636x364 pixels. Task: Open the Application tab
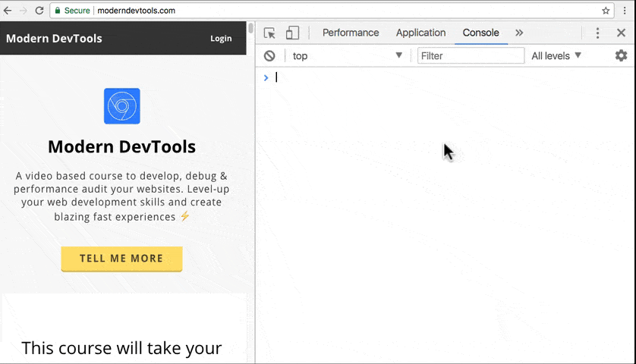(420, 33)
